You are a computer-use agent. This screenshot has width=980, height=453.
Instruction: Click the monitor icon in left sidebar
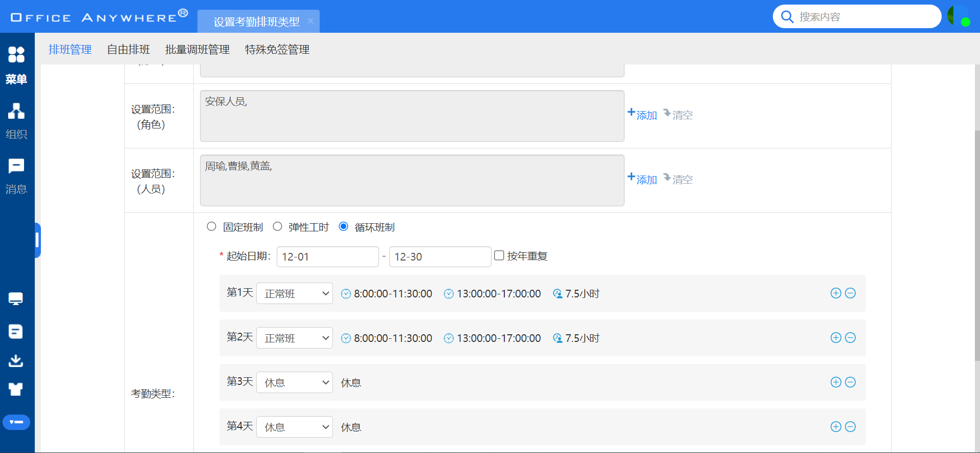pos(16,299)
